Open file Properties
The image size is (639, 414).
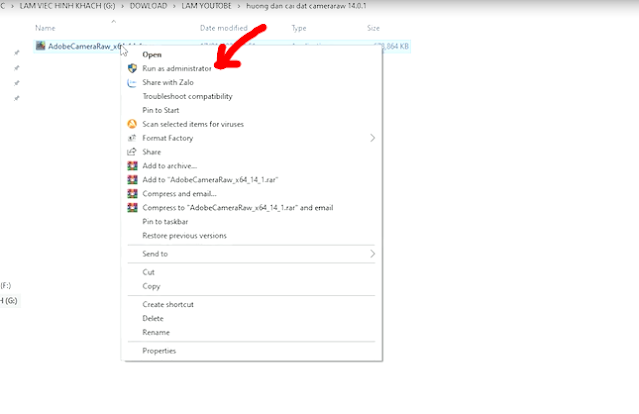pos(159,351)
